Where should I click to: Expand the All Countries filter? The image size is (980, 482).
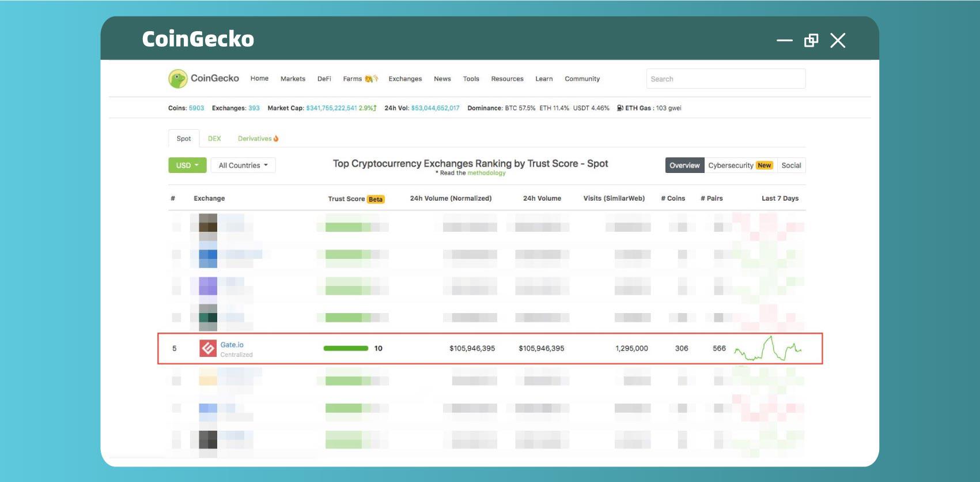click(243, 165)
